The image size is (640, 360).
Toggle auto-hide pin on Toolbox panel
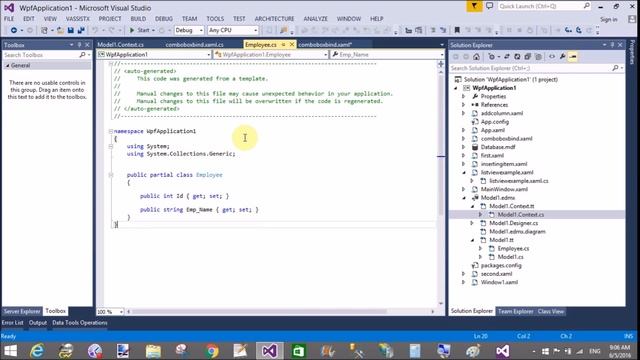pos(80,45)
